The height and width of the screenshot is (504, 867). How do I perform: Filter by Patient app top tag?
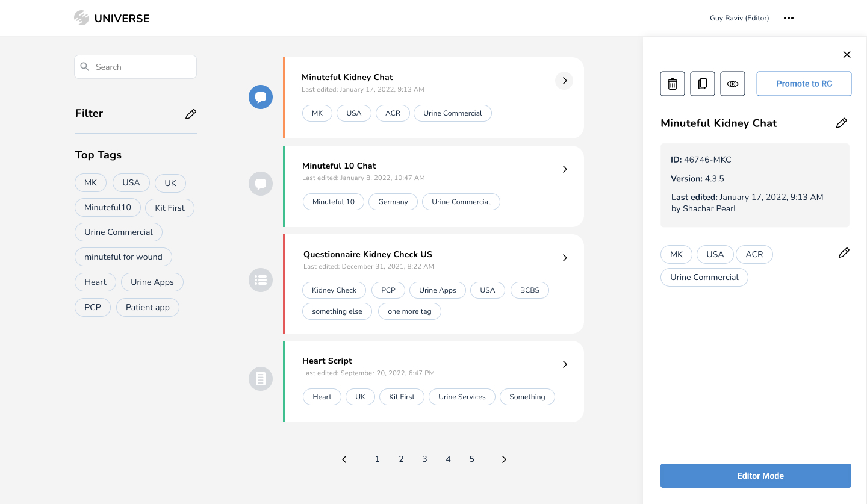(148, 307)
